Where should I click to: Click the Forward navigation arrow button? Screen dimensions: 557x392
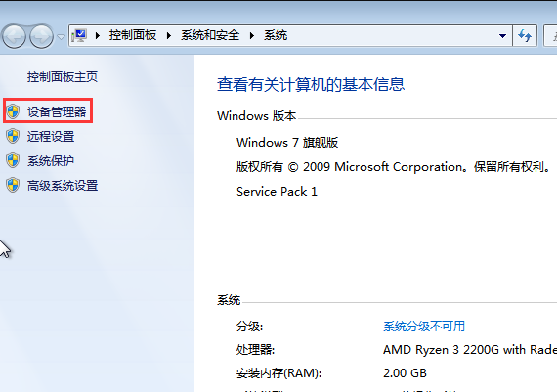(41, 36)
